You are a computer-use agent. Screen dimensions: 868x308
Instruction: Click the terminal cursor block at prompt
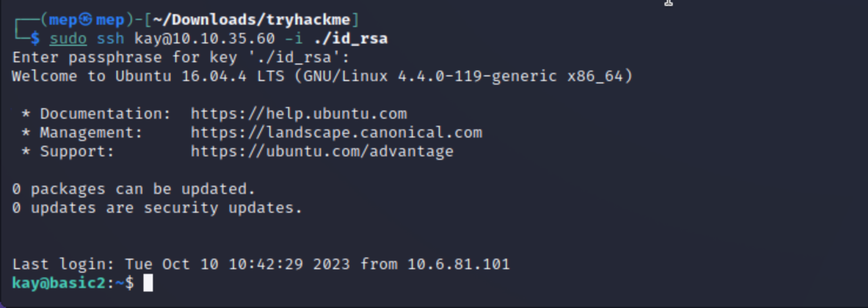[148, 283]
